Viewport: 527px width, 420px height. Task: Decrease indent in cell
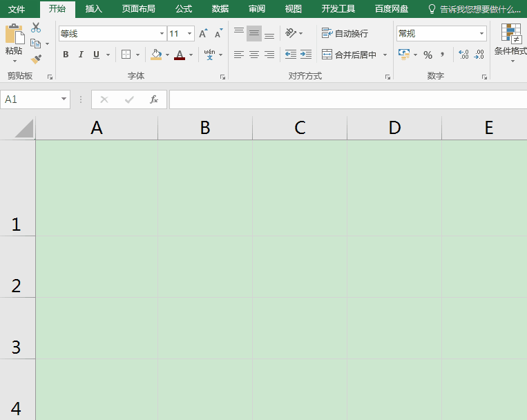point(291,54)
